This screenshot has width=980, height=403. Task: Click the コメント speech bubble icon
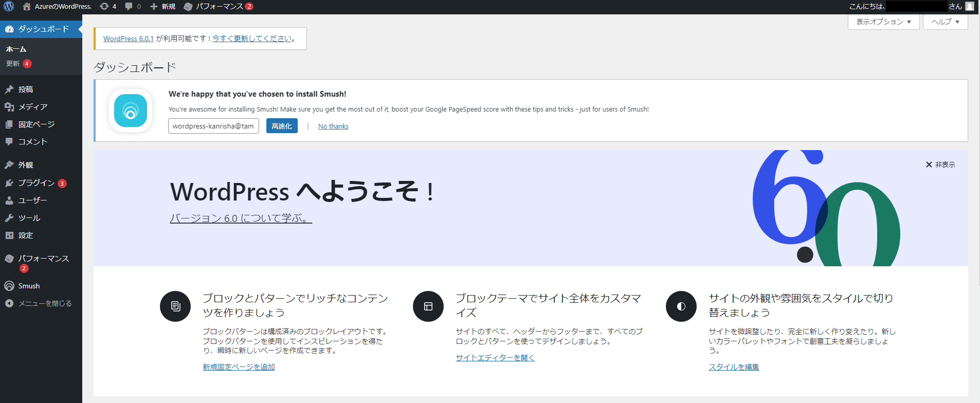[9, 142]
